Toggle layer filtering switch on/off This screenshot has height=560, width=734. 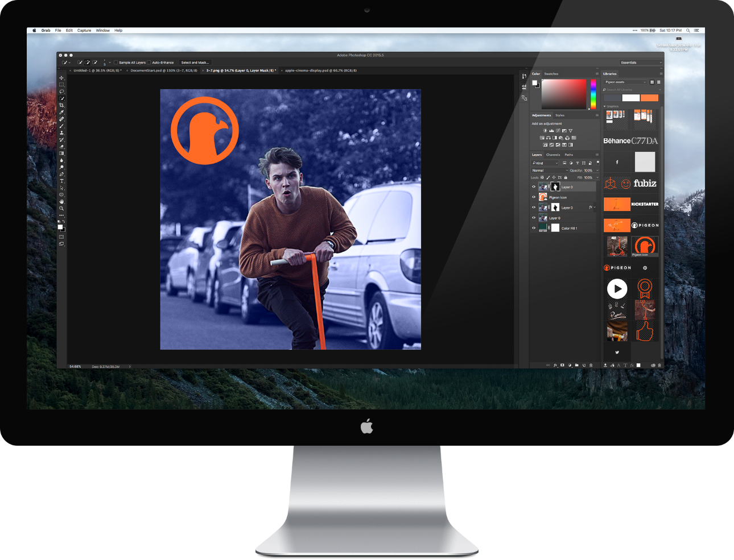pos(597,163)
